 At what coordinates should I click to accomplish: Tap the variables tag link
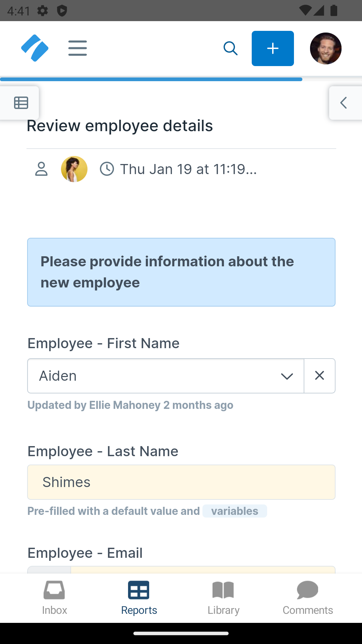click(x=235, y=511)
